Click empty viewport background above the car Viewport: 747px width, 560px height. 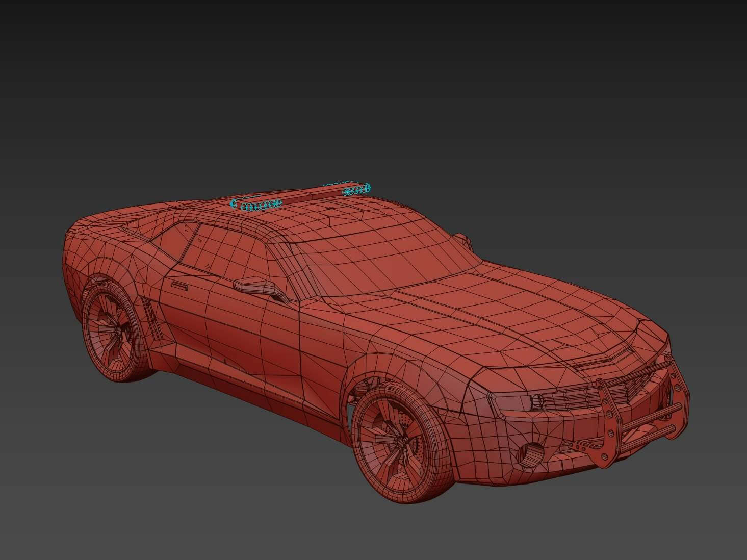[x=372, y=77]
